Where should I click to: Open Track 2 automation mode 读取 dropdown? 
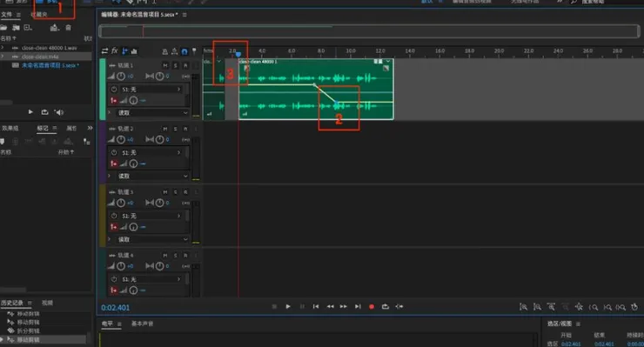[x=152, y=176]
